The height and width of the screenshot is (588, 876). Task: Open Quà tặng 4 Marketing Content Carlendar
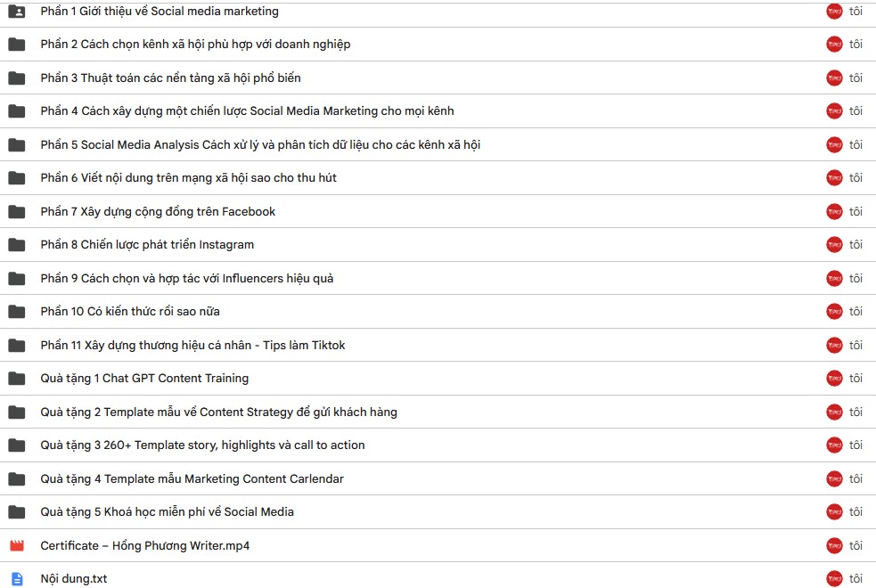[192, 478]
